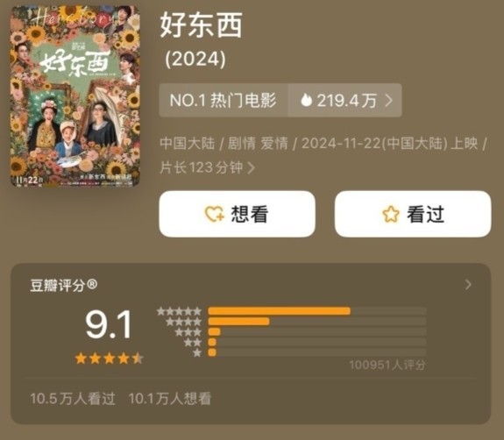The height and width of the screenshot is (440, 504).
Task: Open the 好东西 movie poster
Action: tap(75, 96)
